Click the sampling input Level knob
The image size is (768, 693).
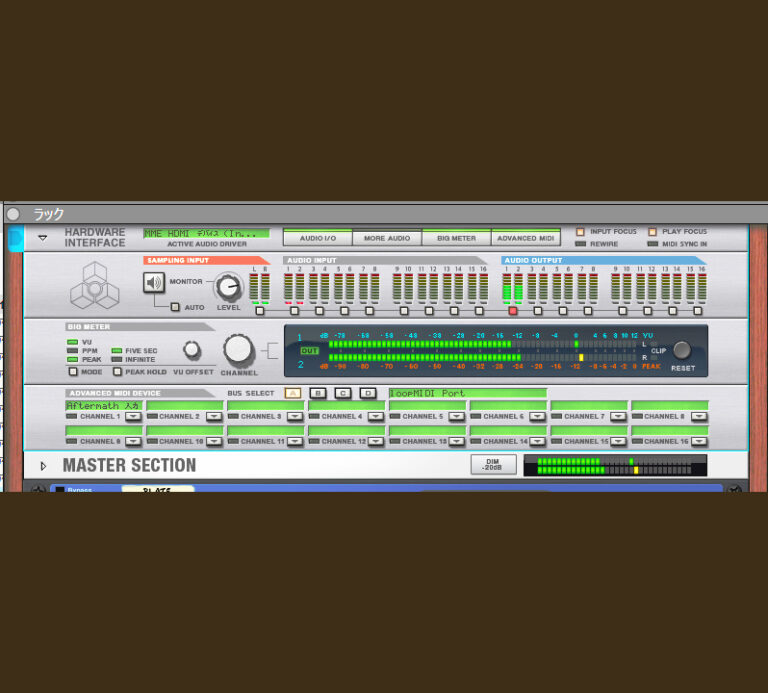coord(228,287)
